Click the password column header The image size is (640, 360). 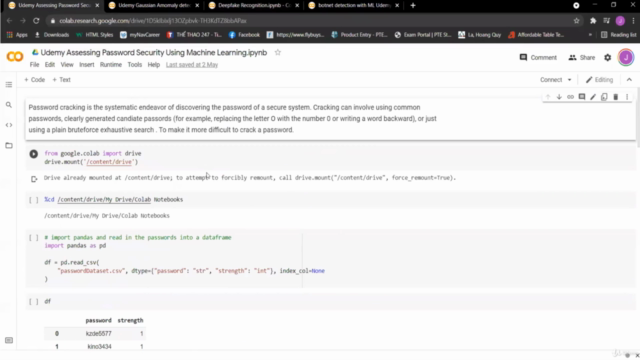(x=98, y=321)
